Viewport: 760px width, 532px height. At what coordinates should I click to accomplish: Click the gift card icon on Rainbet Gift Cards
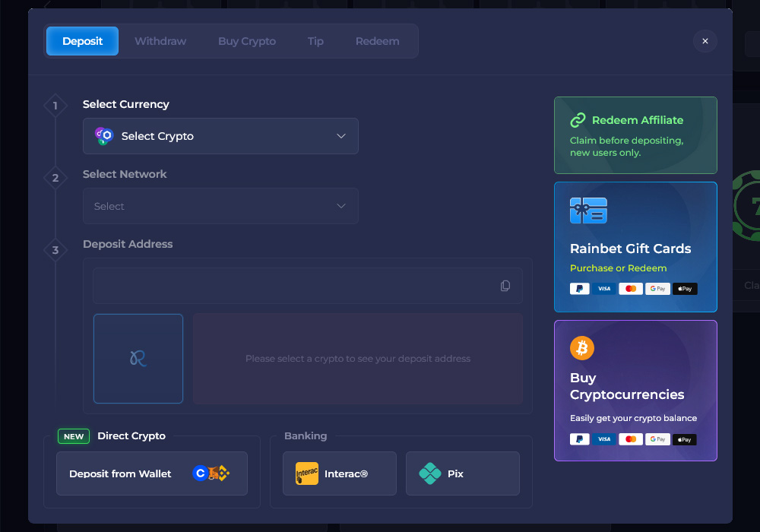coord(587,211)
